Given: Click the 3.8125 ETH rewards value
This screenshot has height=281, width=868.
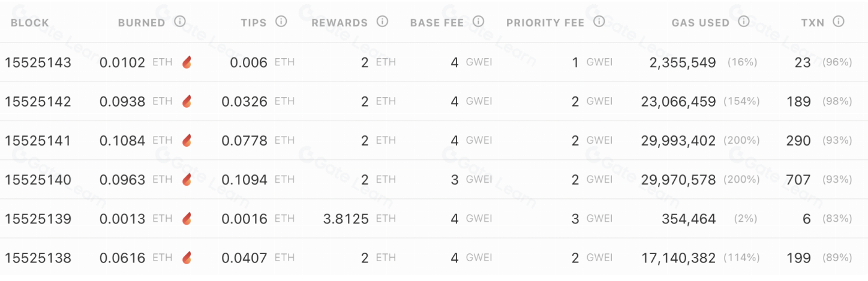Looking at the screenshot, I should pyautogui.click(x=346, y=219).
